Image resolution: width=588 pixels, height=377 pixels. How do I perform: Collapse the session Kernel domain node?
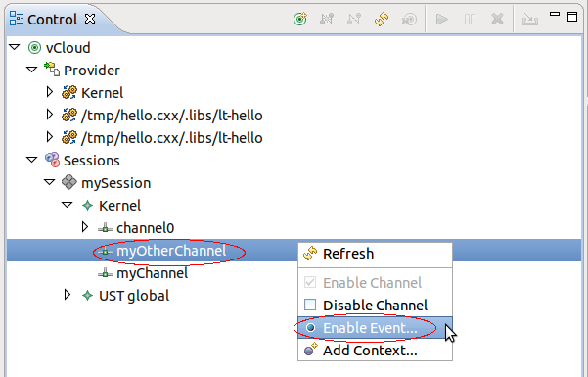[x=68, y=205]
